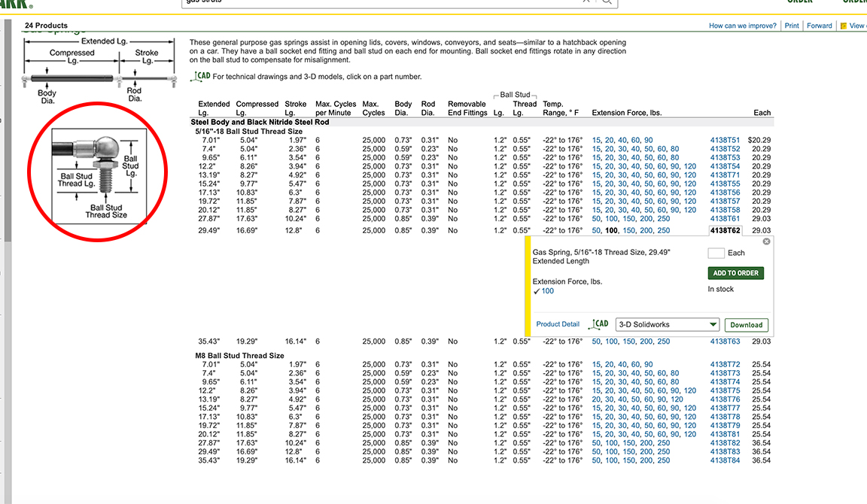Click the ADD TO ORDER button
The image size is (867, 504).
click(735, 273)
